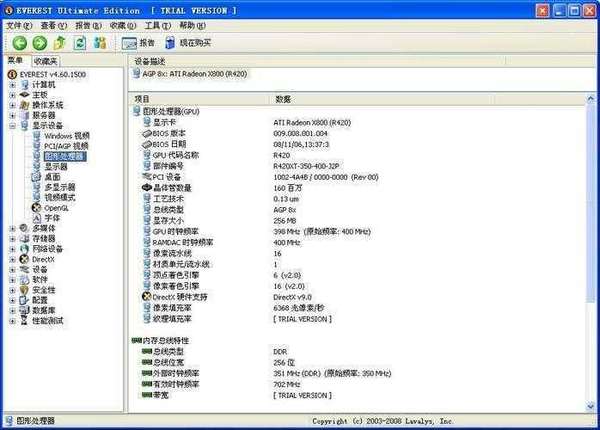Select the highlighted 图形处理器 tree item
This screenshot has height=430, width=600.
click(64, 156)
